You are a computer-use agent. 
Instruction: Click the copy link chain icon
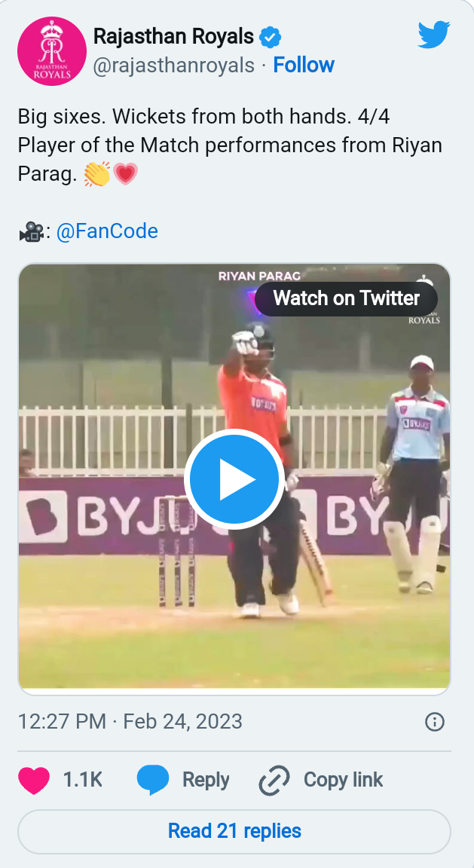[x=274, y=780]
